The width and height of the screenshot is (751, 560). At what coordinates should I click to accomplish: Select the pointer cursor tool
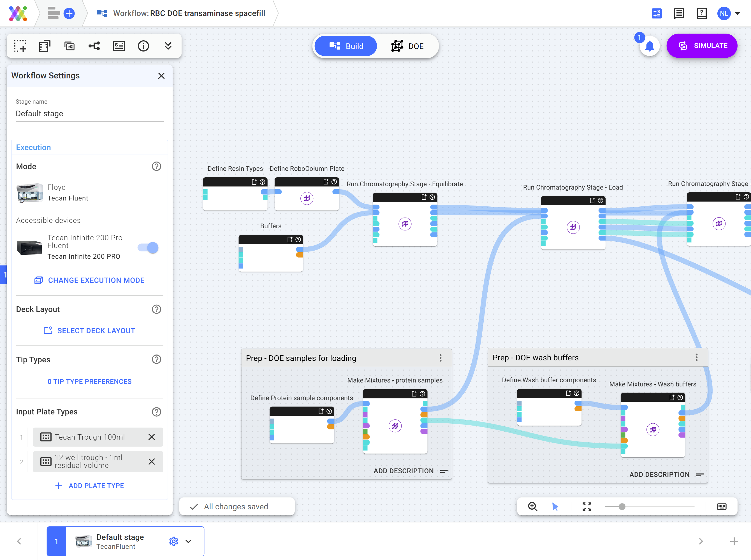pyautogui.click(x=555, y=507)
